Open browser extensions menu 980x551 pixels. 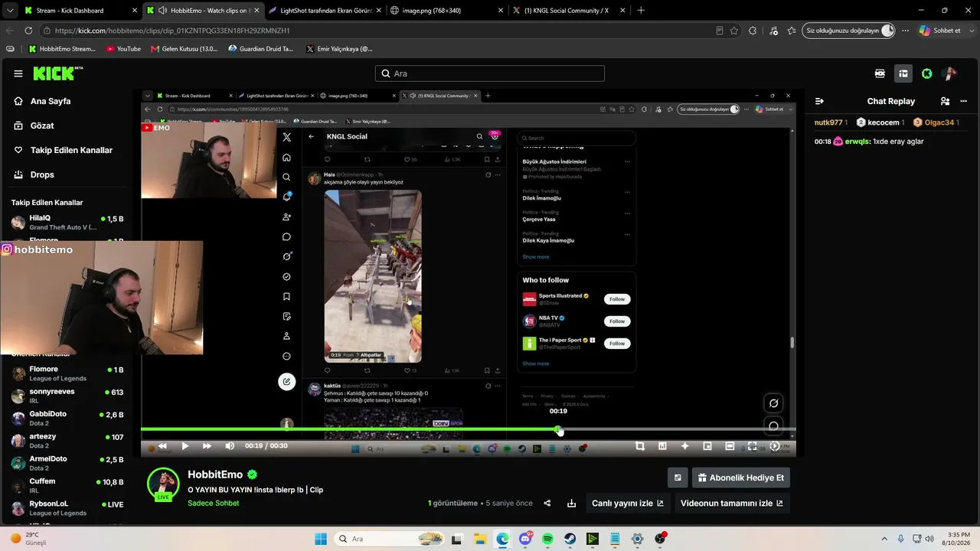[753, 31]
